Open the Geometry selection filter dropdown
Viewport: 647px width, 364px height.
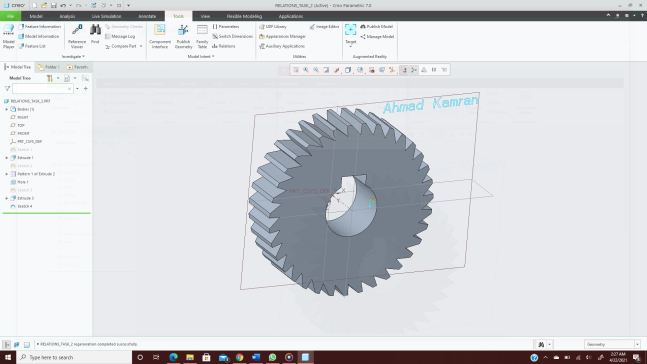tap(612, 344)
